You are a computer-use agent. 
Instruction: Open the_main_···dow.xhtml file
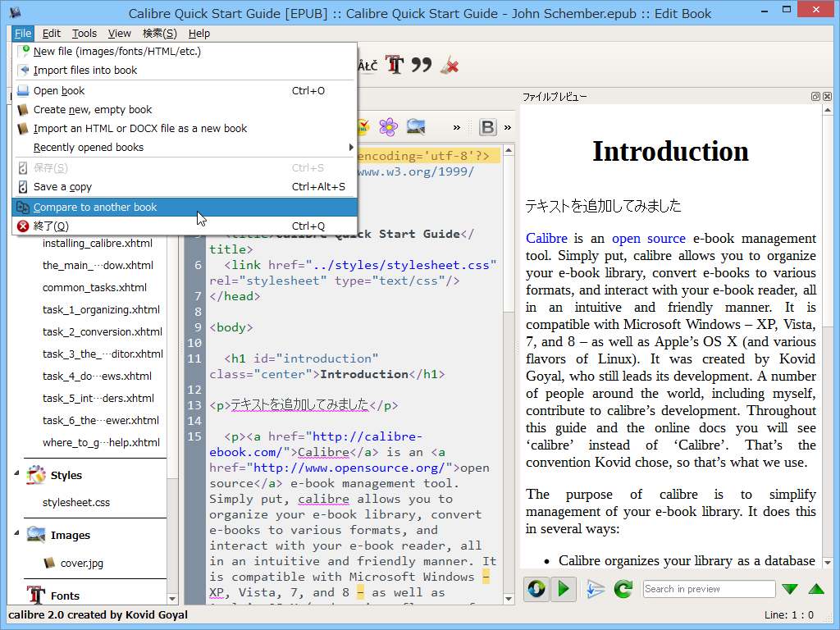coord(98,265)
